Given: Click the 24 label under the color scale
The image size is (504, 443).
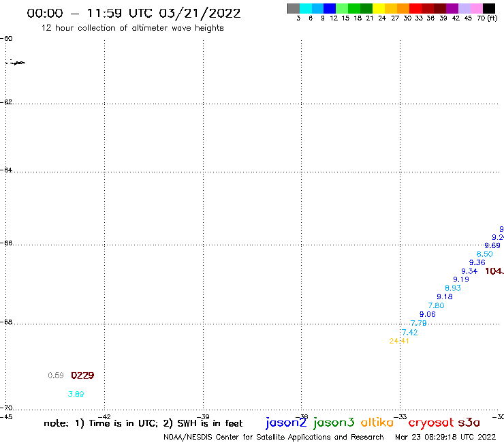Looking at the screenshot, I should [382, 18].
